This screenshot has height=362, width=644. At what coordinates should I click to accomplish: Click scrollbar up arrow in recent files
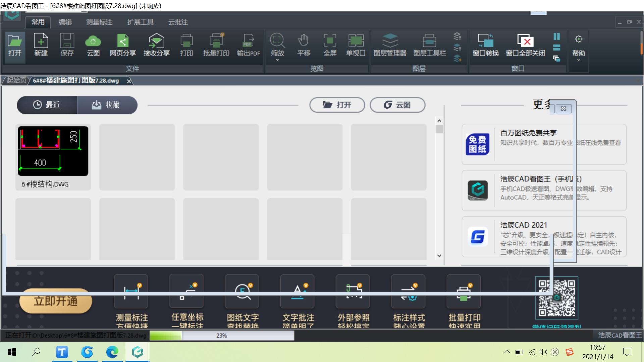pyautogui.click(x=439, y=121)
